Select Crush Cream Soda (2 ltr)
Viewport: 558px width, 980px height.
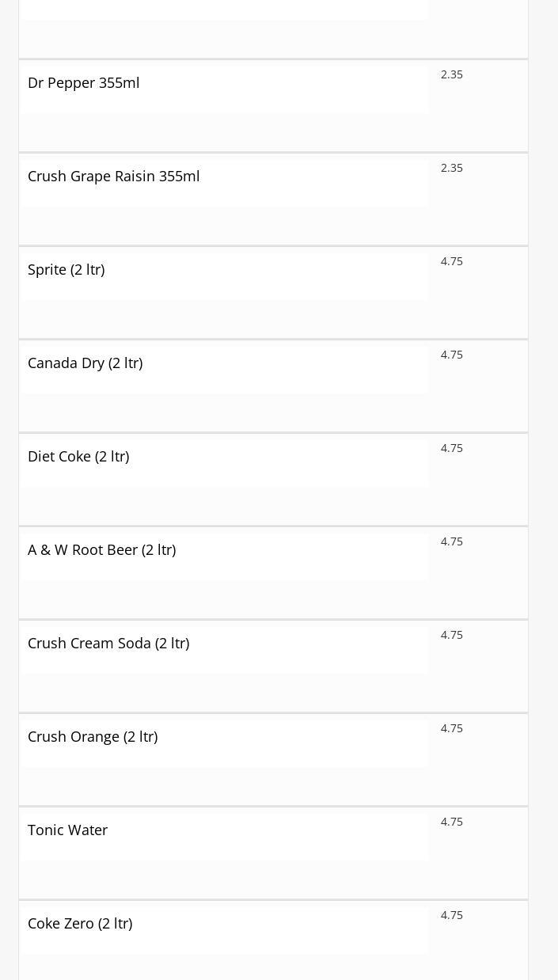click(x=108, y=644)
